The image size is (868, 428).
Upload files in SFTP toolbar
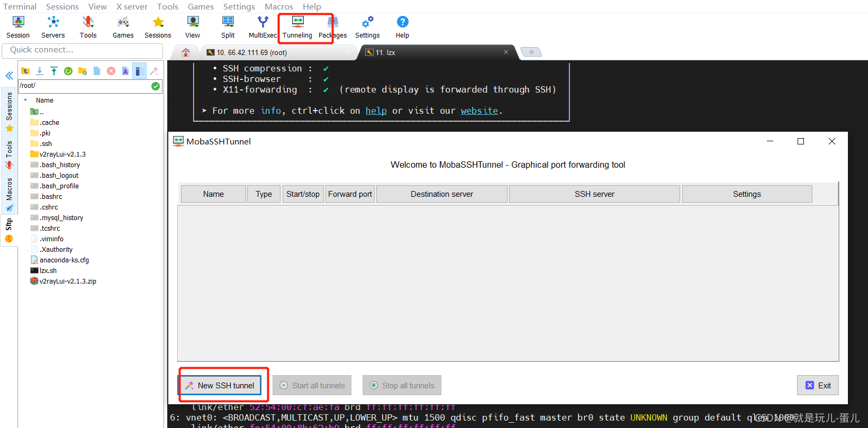coord(54,71)
